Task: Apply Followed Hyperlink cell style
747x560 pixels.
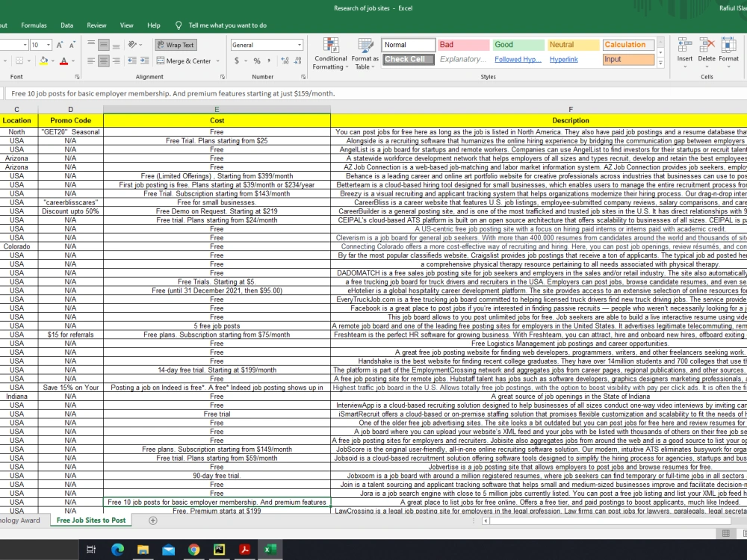Action: point(518,59)
